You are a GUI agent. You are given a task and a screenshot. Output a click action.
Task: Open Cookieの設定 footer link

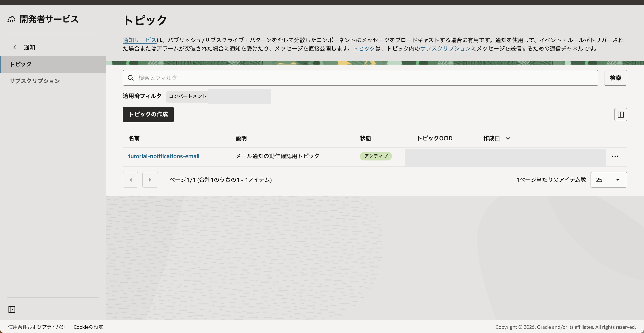88,327
